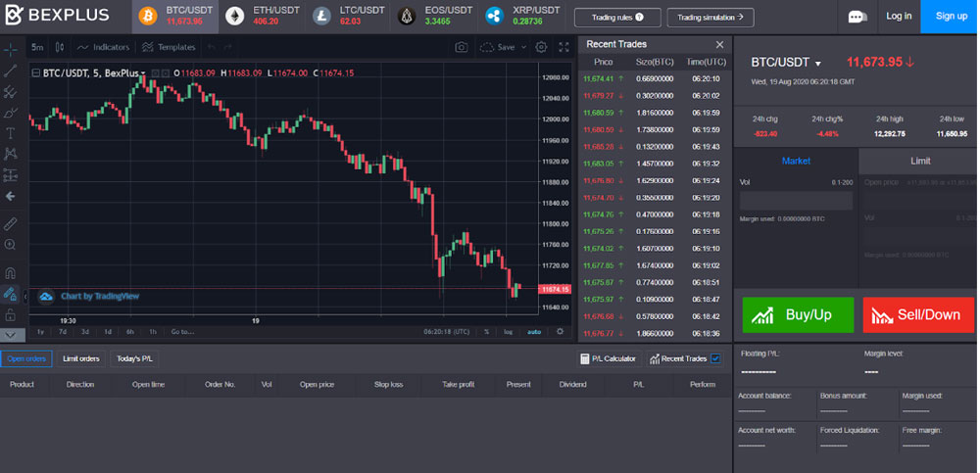
Task: Set chart range to 1d
Action: (x=108, y=332)
